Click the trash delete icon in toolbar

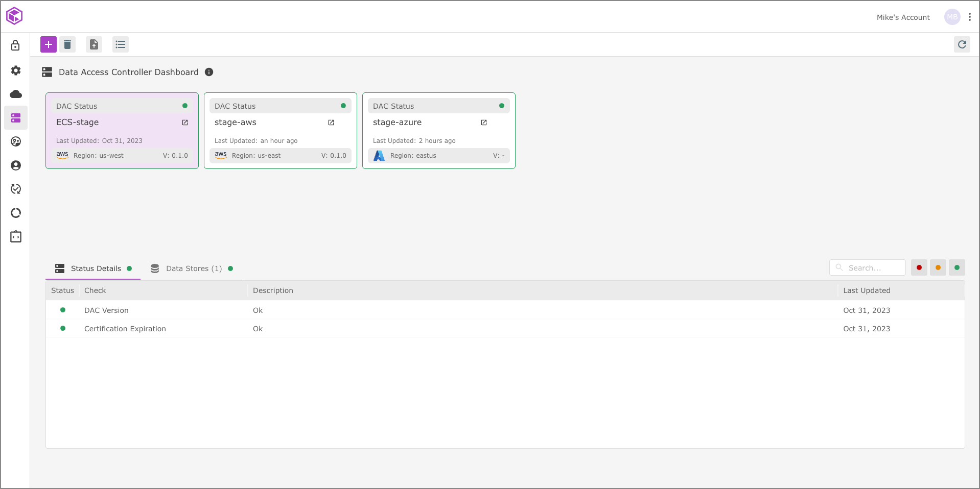coord(67,44)
